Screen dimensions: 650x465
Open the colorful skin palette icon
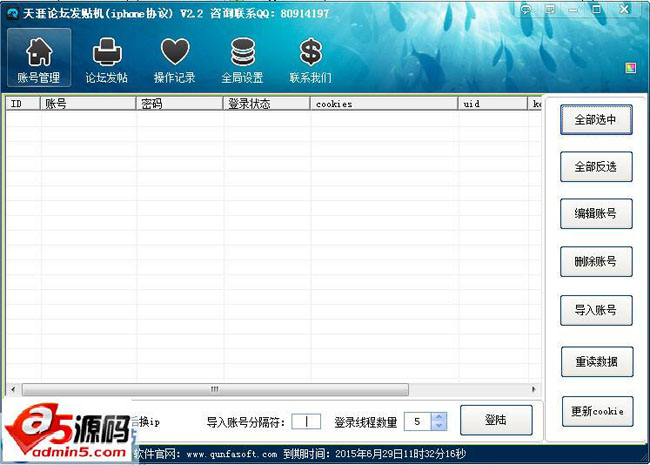click(631, 68)
